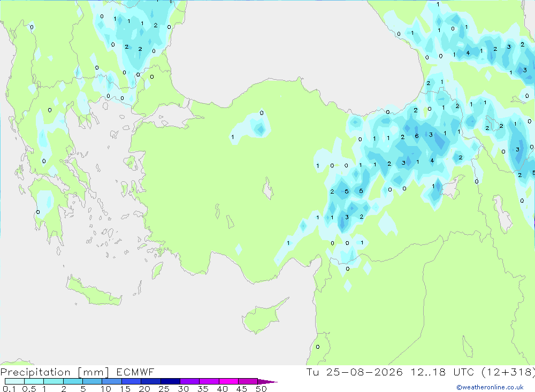The width and height of the screenshot is (535, 392).
Task: Select the 45–50 mm legend color swatch
Action: coord(248,381)
